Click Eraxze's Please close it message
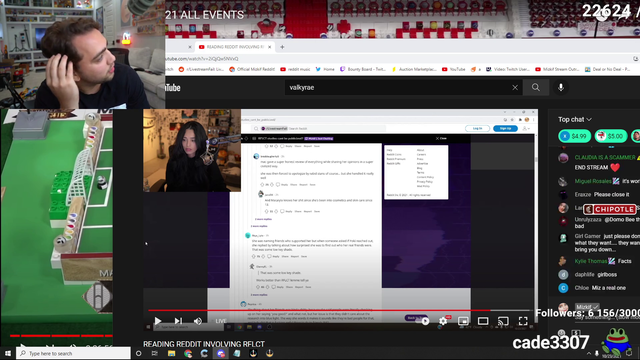This screenshot has width=640, height=360. [x=611, y=194]
